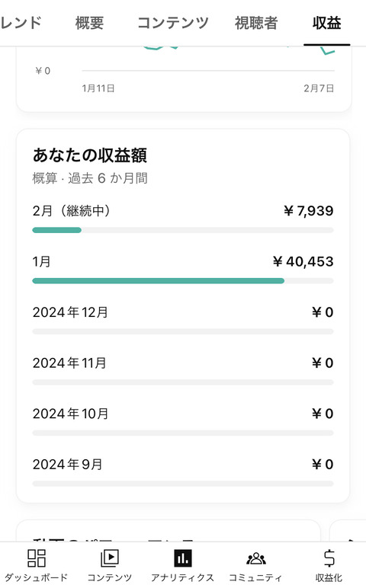Image resolution: width=366 pixels, height=588 pixels.
Task: Open the ダッシュボード dashboard icon
Action: point(37,558)
